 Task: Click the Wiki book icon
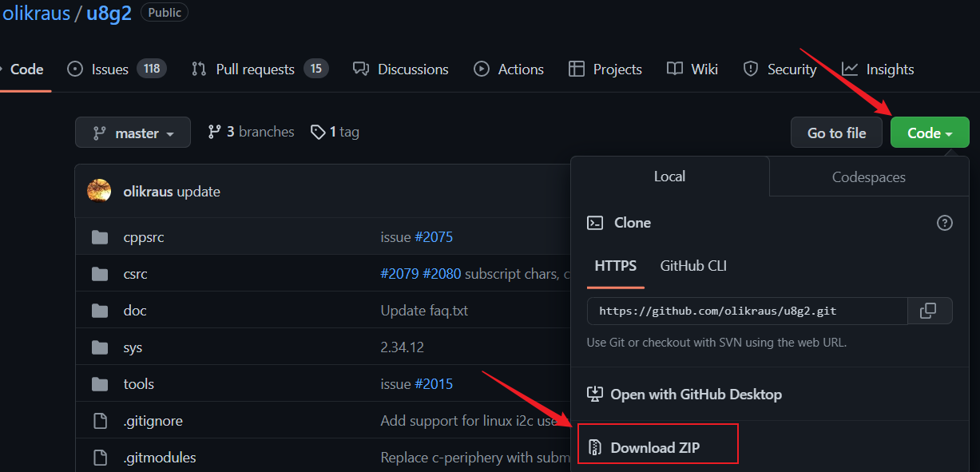(675, 69)
